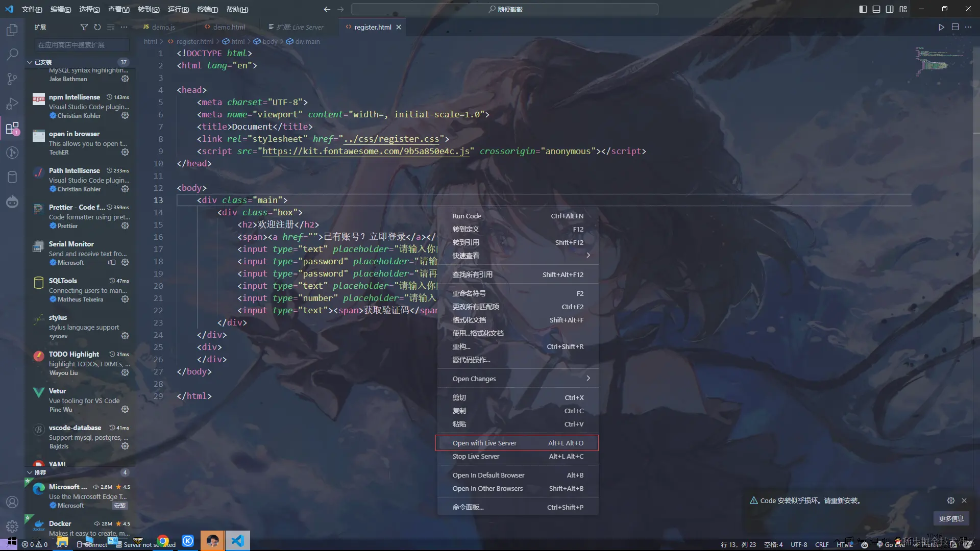Screen dimensions: 980x551
Task: Click Go Live in status bar
Action: 891,544
